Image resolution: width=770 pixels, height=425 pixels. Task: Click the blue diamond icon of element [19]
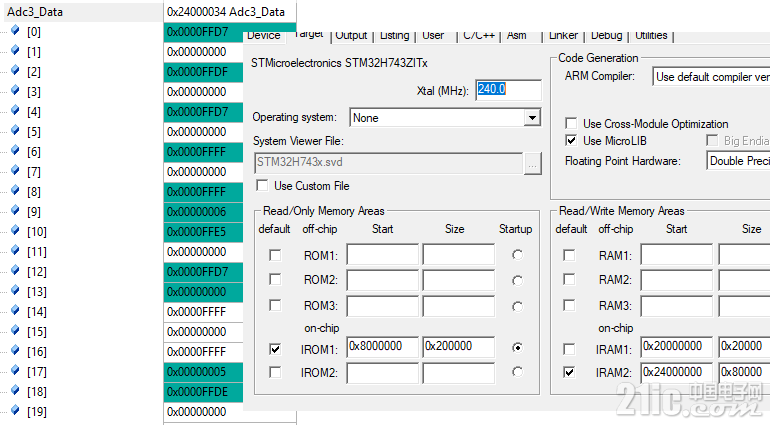click(15, 410)
